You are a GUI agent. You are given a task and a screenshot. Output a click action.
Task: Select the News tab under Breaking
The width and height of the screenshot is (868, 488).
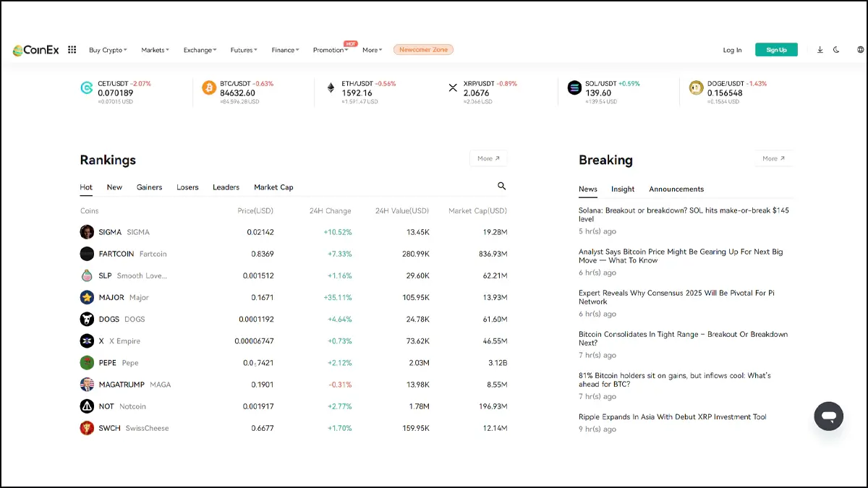pos(588,189)
